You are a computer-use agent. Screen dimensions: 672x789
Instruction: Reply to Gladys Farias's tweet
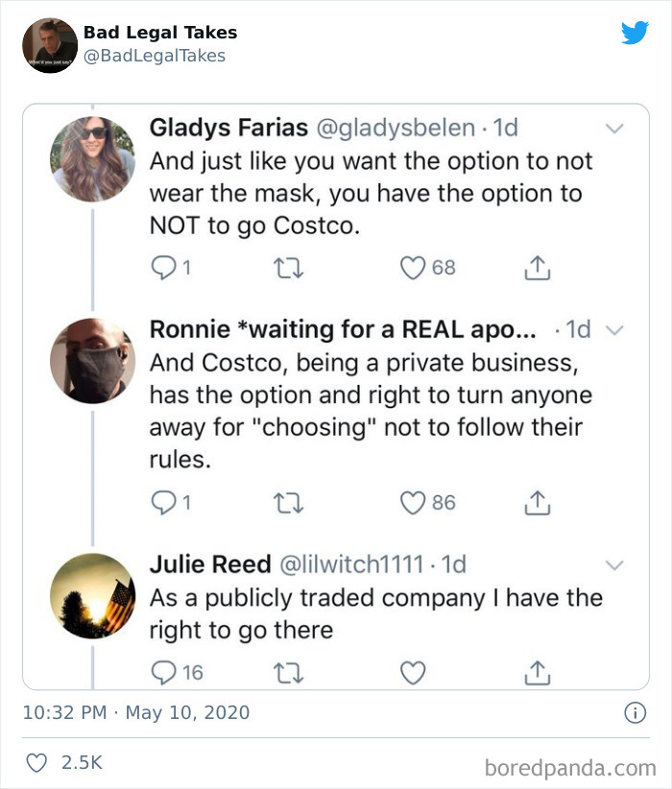[165, 268]
